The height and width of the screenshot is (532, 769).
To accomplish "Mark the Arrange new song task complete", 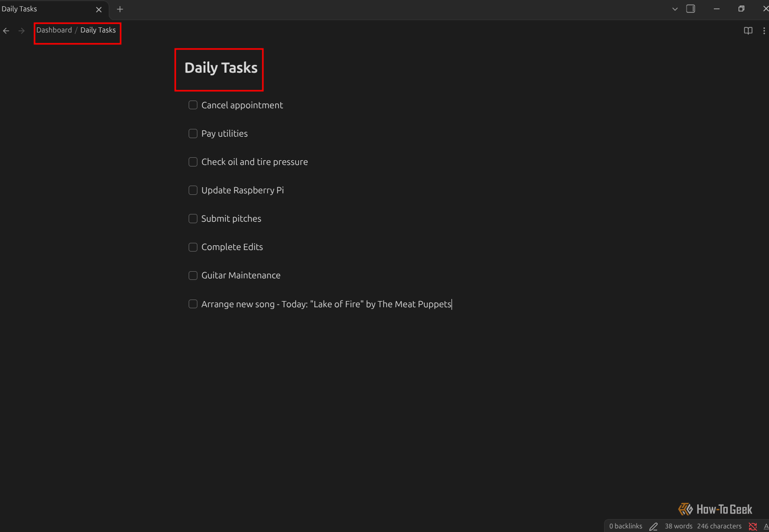I will [193, 304].
